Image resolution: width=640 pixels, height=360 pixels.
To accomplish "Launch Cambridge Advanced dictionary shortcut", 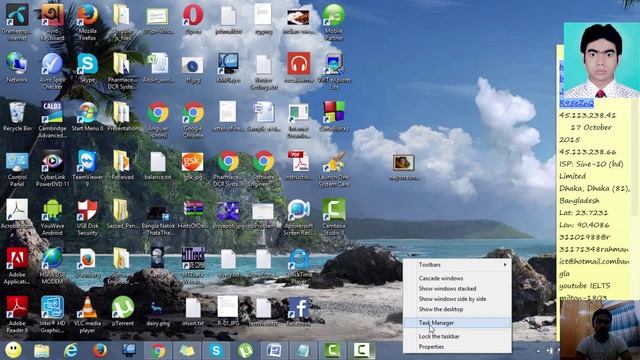I will pyautogui.click(x=52, y=120).
